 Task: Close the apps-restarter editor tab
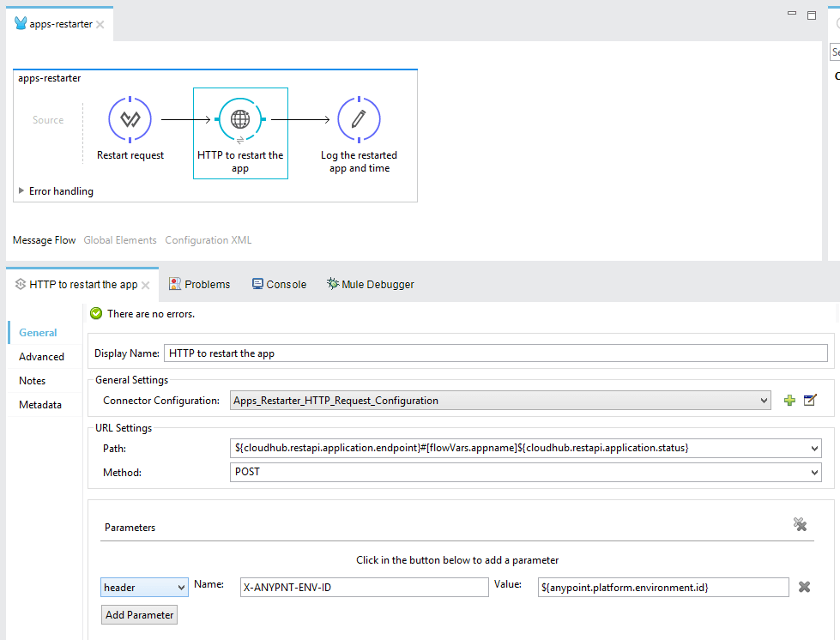tap(100, 24)
